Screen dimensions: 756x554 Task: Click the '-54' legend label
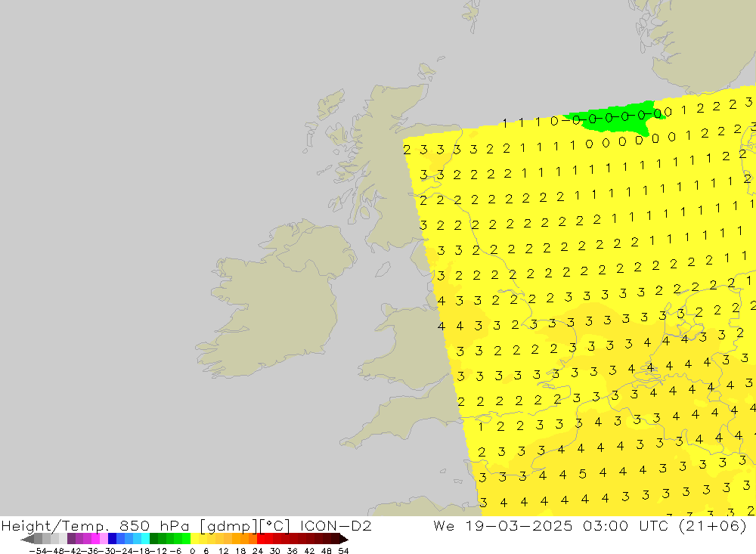point(38,551)
